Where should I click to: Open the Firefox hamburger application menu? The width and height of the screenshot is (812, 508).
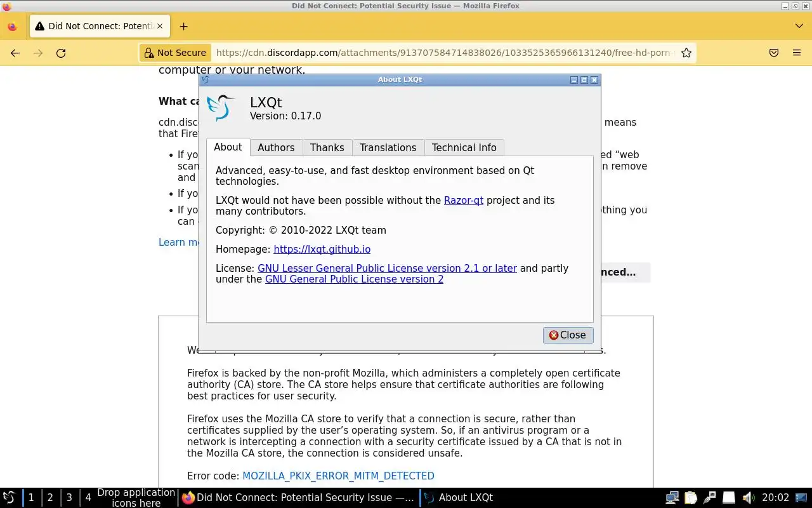[797, 53]
